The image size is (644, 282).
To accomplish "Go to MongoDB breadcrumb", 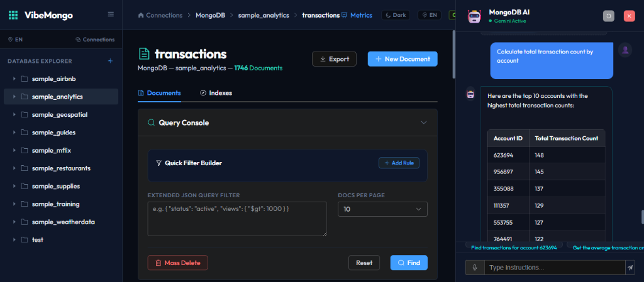I will point(210,15).
